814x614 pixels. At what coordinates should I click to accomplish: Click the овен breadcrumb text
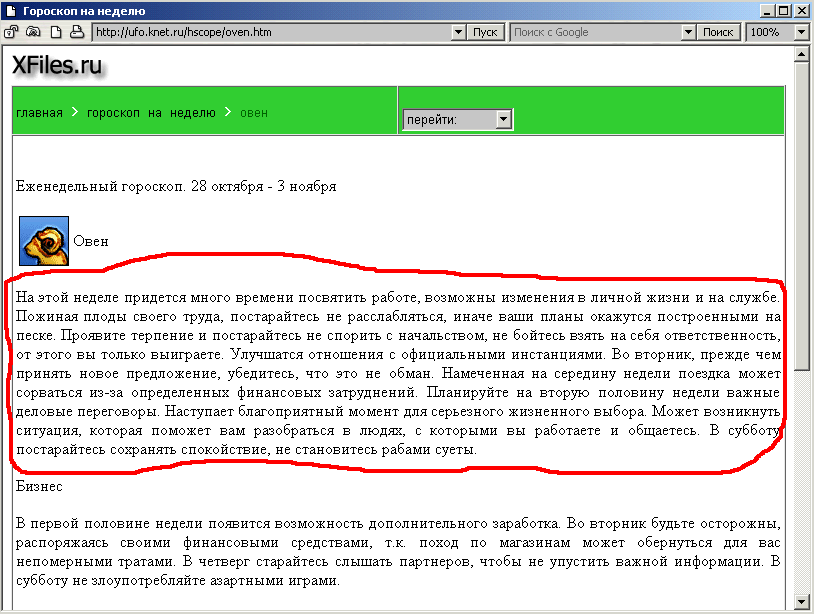click(x=254, y=113)
